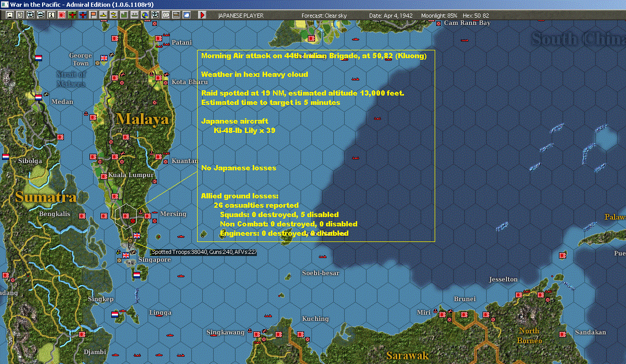Click the dotted base toolbar icon
This screenshot has height=364, width=626.
click(135, 15)
